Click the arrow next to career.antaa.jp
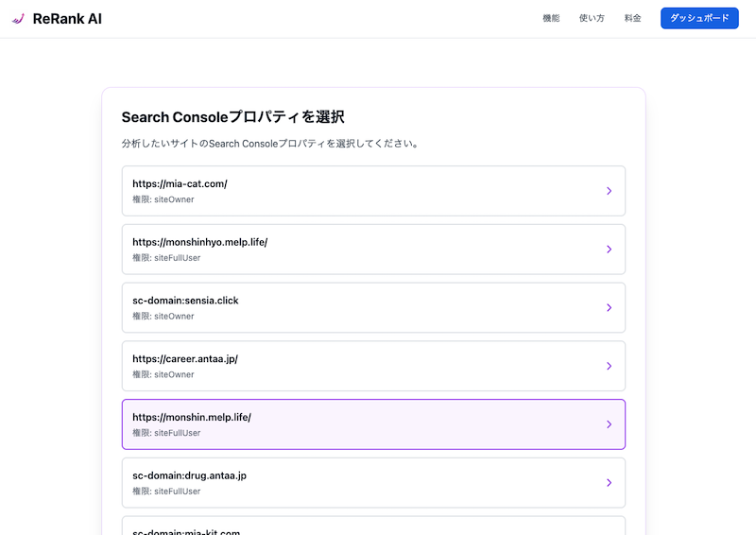The image size is (756, 535). pos(609,367)
